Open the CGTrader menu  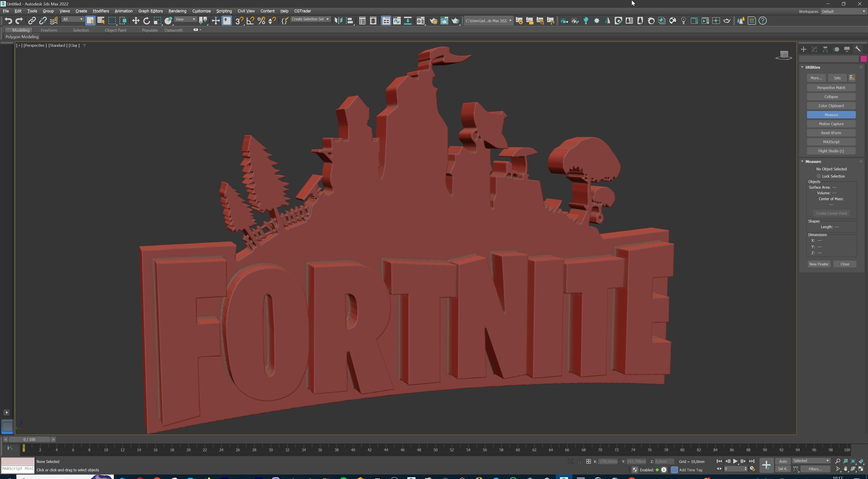[x=302, y=11]
